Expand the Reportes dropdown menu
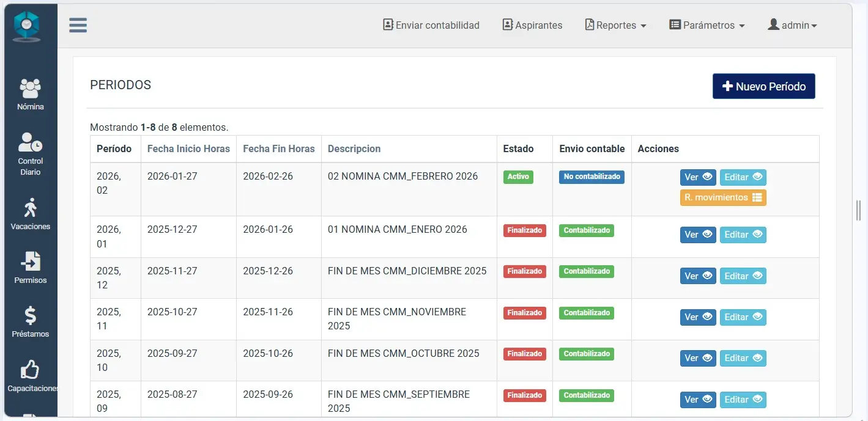Image resolution: width=868 pixels, height=421 pixels. 615,25
